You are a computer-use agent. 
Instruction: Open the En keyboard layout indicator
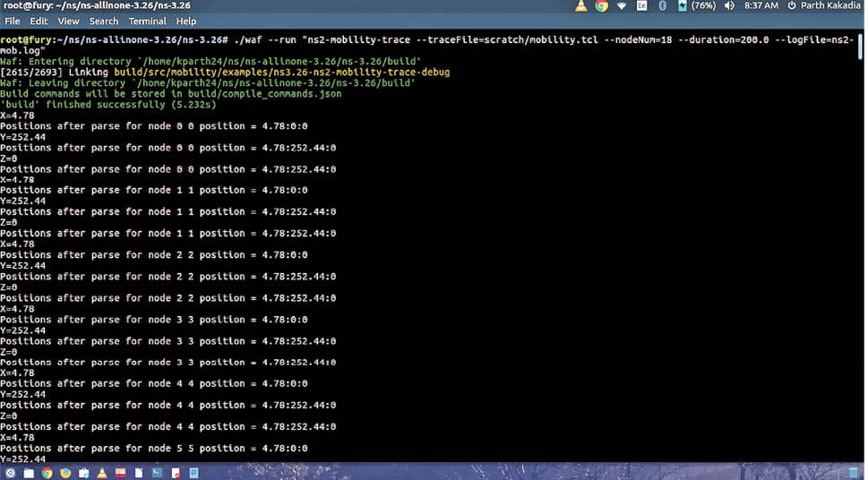click(x=641, y=5)
